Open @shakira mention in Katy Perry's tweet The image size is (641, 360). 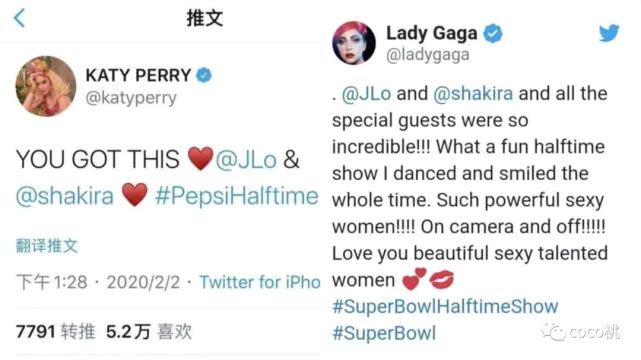65,196
